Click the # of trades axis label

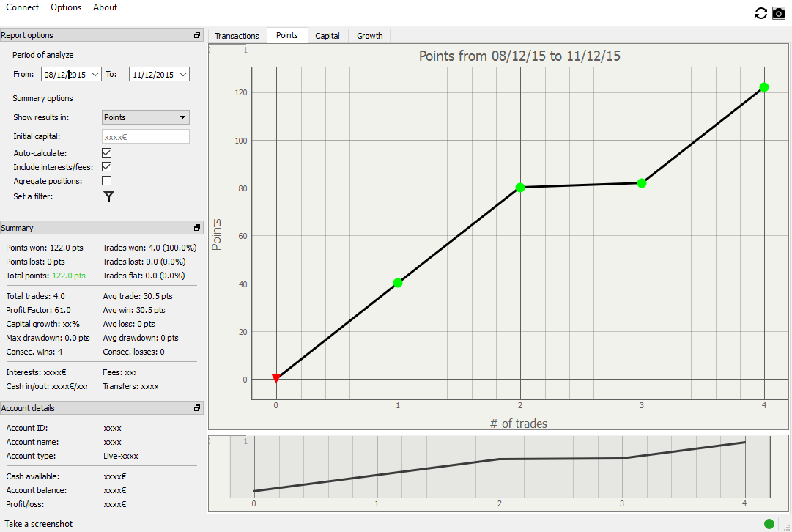519,424
